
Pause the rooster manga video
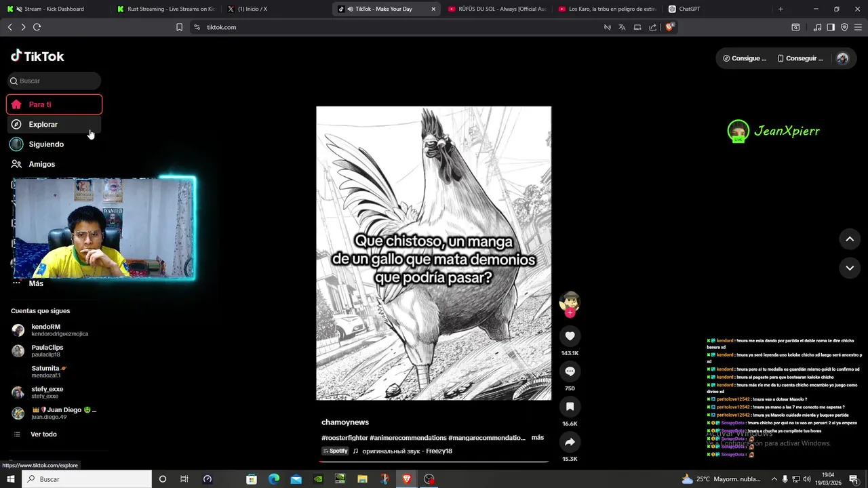433,253
